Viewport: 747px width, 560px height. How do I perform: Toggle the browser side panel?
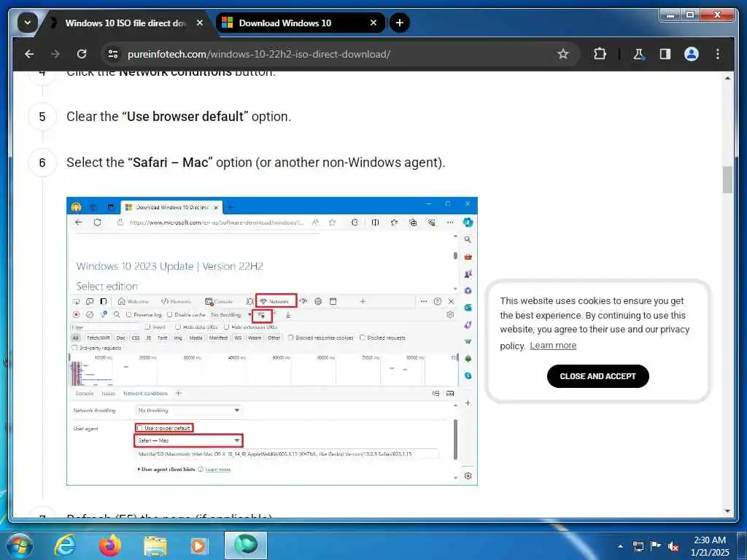click(665, 54)
